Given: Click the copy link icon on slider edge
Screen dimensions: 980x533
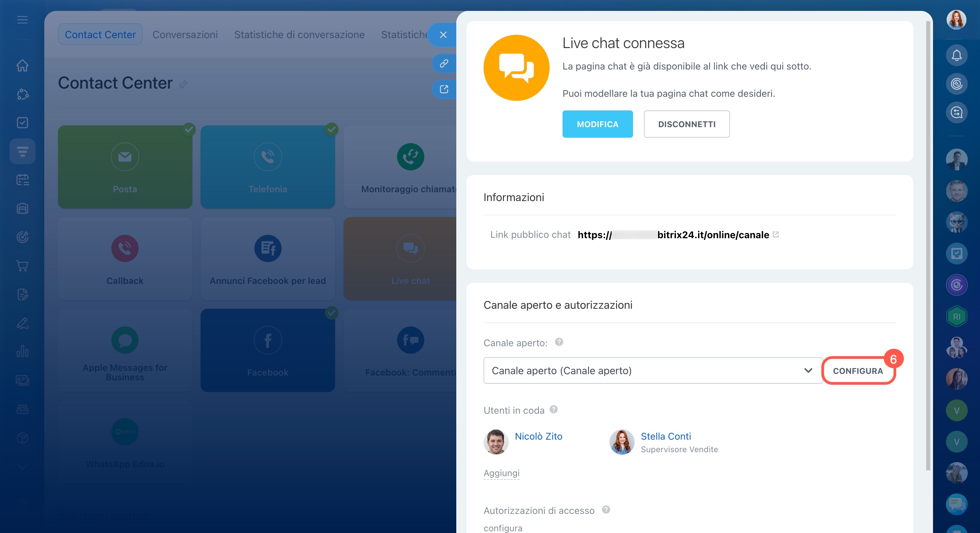Looking at the screenshot, I should point(444,63).
